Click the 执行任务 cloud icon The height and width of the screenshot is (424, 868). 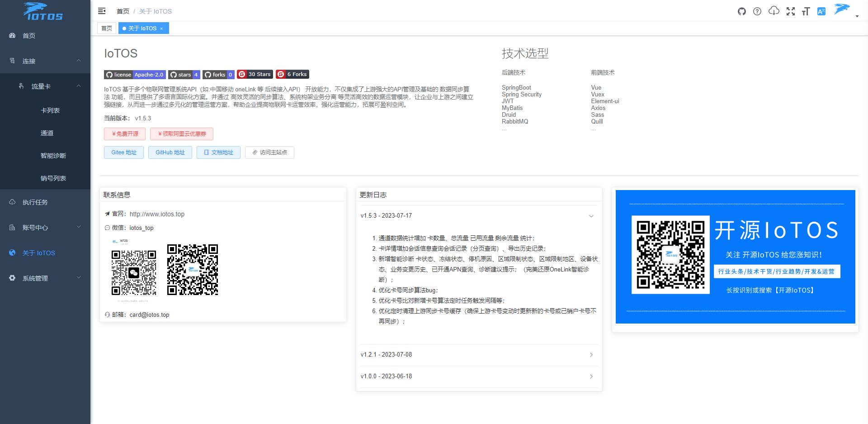(x=12, y=202)
